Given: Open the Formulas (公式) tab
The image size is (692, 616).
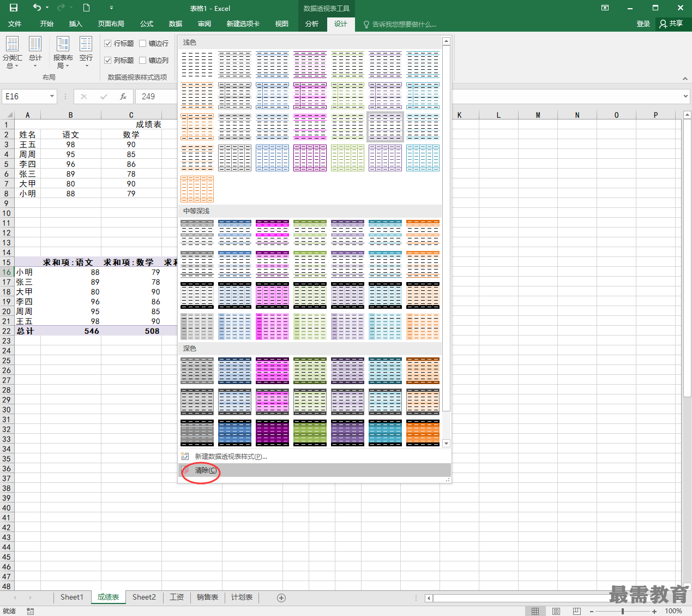Looking at the screenshot, I should point(146,24).
